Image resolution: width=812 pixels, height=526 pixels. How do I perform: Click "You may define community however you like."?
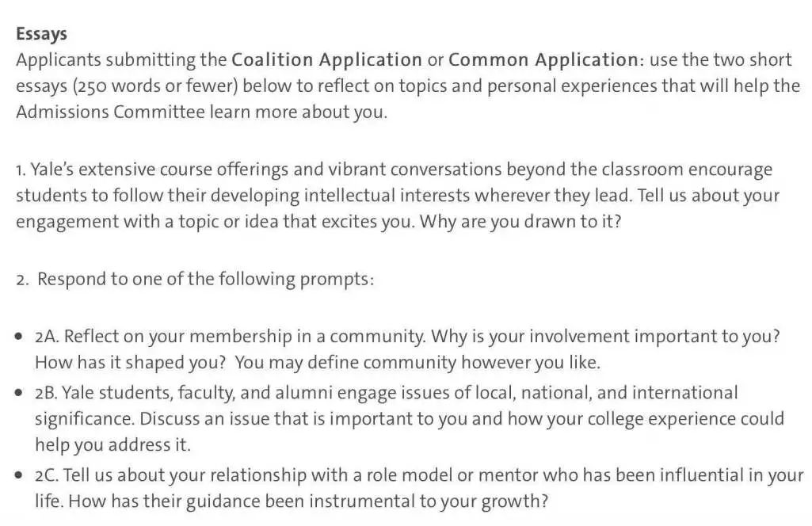418,362
